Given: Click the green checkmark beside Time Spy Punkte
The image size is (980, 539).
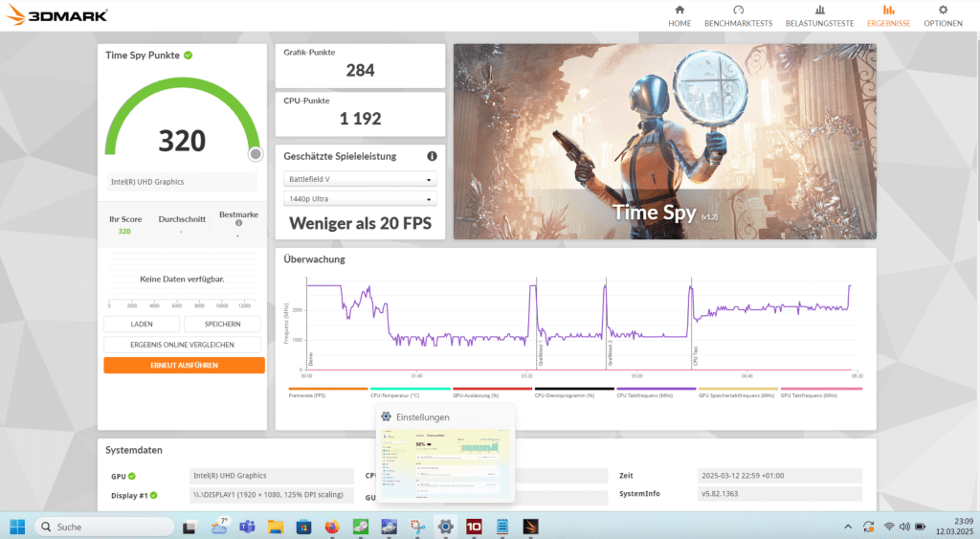Looking at the screenshot, I should click(x=189, y=55).
